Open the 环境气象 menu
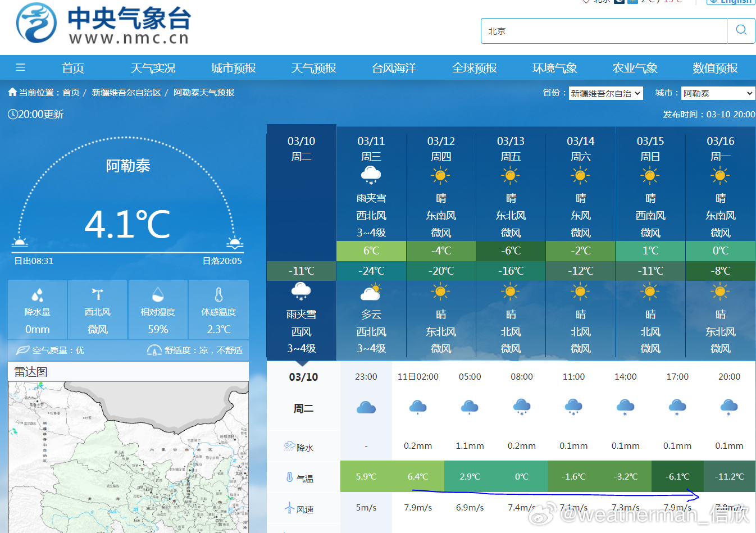The image size is (756, 533). (x=555, y=68)
